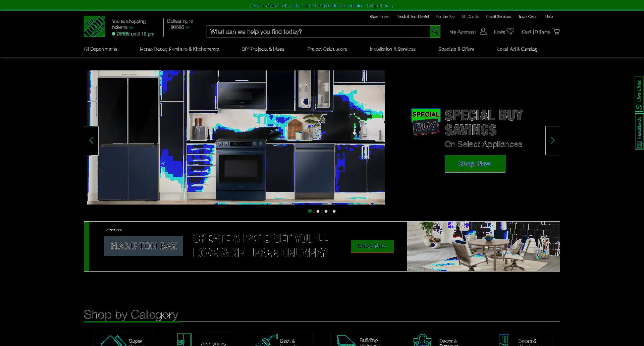Click the Cart 0 items label
644x346 pixels.
point(536,32)
